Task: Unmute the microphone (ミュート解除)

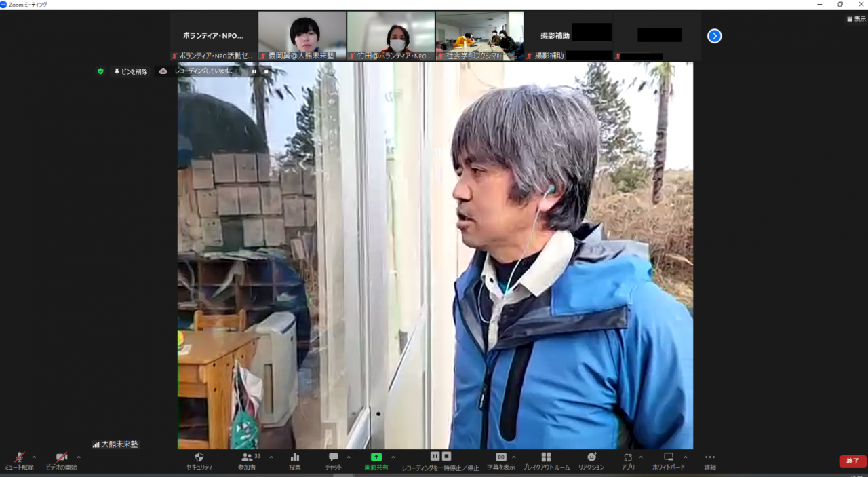Action: coord(19,458)
